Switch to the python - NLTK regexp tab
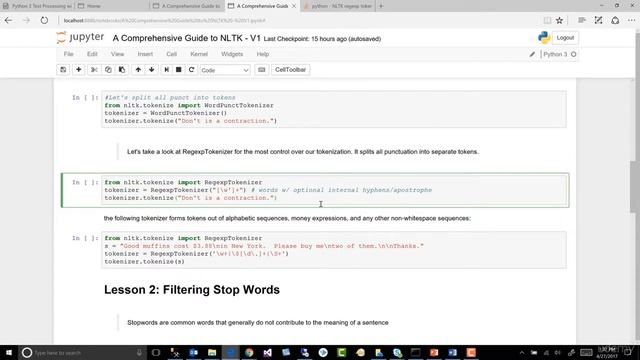The height and width of the screenshot is (360, 640). tap(338, 6)
